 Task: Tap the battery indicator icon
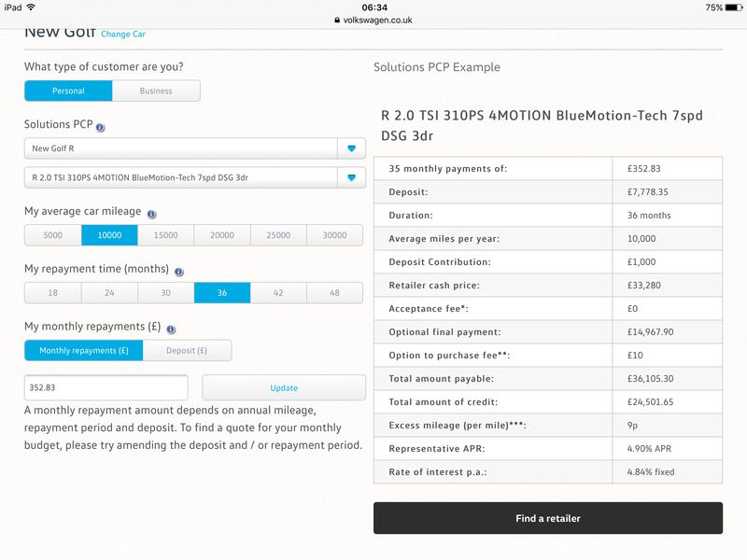coord(734,7)
